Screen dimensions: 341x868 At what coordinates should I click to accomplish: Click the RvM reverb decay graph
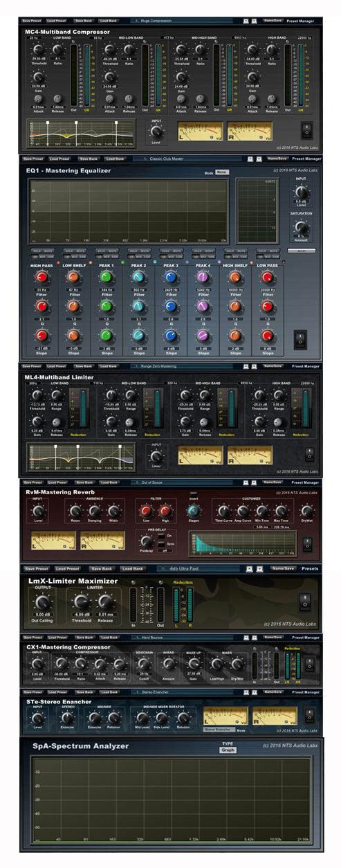[242, 543]
